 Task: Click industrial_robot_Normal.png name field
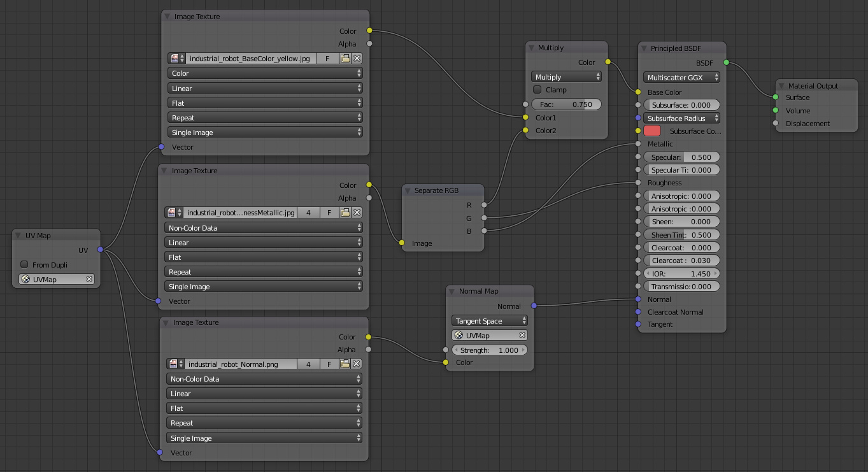pos(241,364)
